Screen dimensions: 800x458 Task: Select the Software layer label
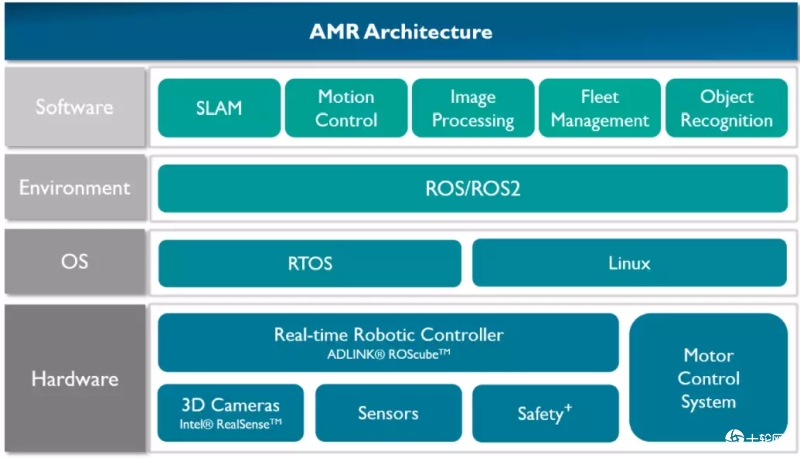(x=75, y=107)
